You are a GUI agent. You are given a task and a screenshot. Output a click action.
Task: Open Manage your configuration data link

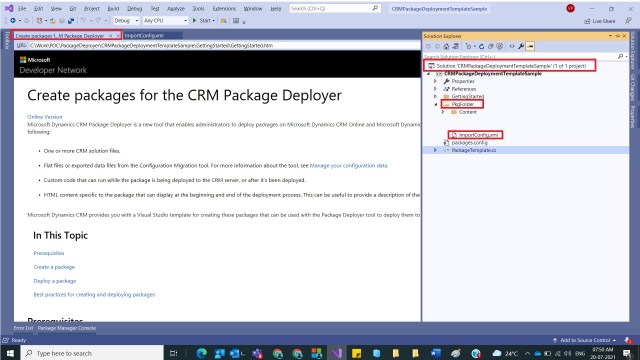click(348, 165)
